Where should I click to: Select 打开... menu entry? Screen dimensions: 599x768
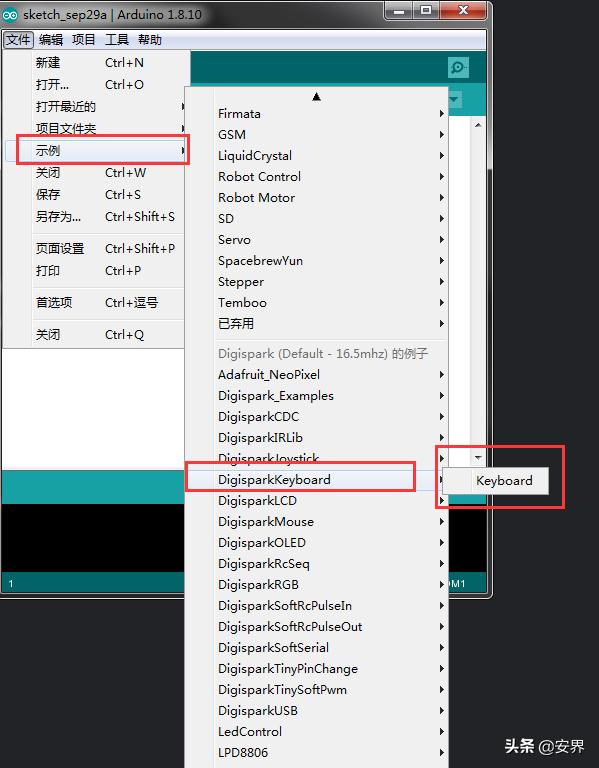[95, 85]
